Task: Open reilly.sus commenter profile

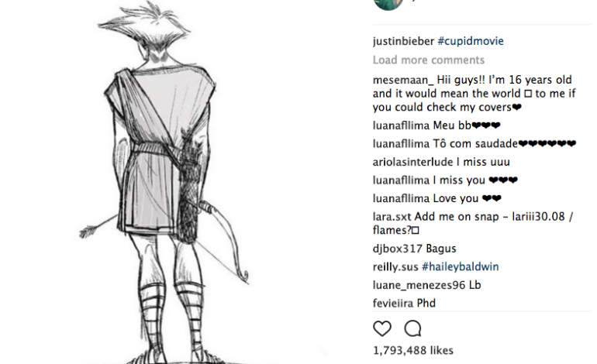Action: 395,266
